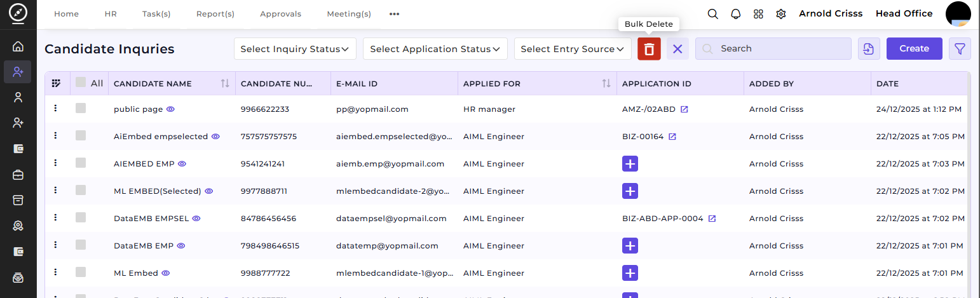This screenshot has height=298, width=980.
Task: Click the compass logo in sidebar
Action: click(x=18, y=13)
